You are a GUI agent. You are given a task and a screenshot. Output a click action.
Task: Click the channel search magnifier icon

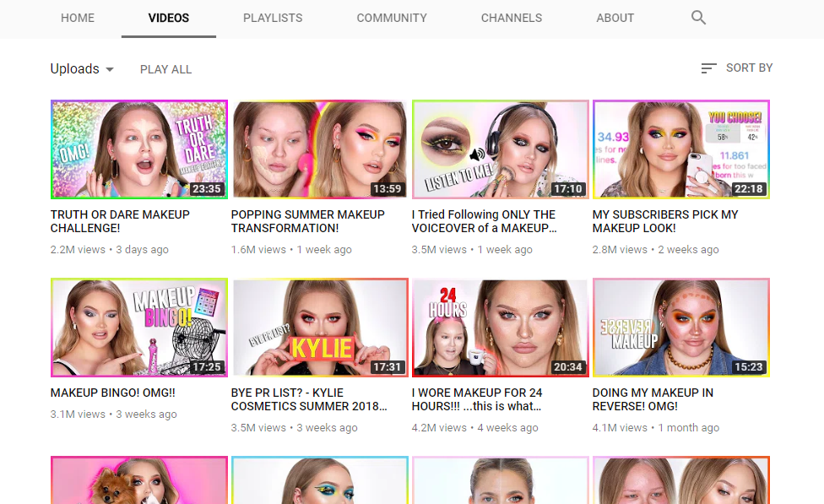pos(698,18)
